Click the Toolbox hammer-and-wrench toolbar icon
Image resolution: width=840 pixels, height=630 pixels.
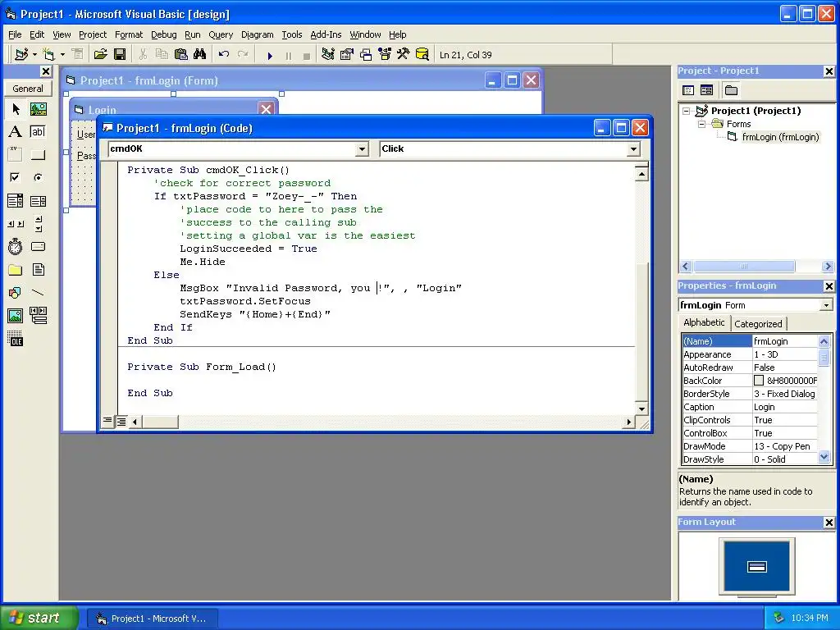click(x=404, y=54)
